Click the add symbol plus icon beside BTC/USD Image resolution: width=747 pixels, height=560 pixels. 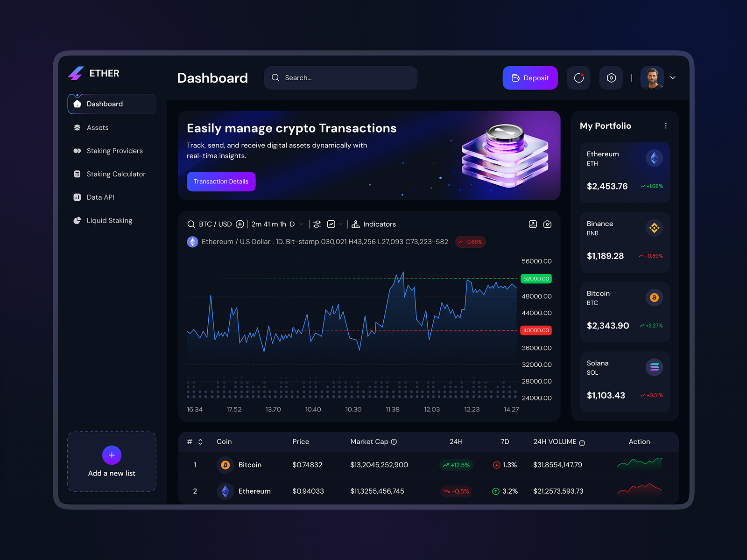[240, 224]
